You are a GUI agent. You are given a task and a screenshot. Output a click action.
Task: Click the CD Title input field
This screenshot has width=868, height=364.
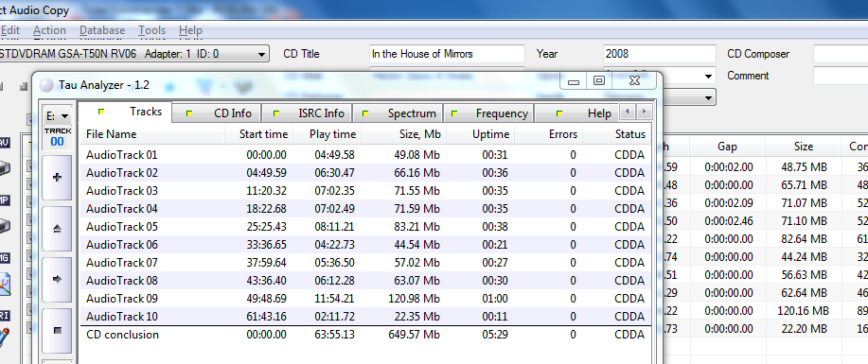(447, 54)
